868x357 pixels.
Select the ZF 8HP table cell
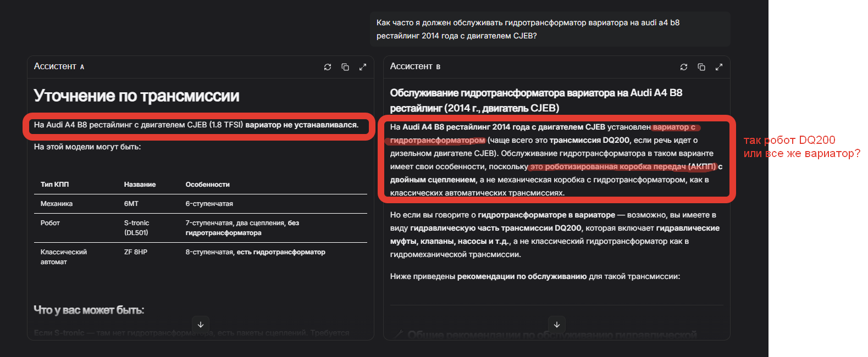135,252
